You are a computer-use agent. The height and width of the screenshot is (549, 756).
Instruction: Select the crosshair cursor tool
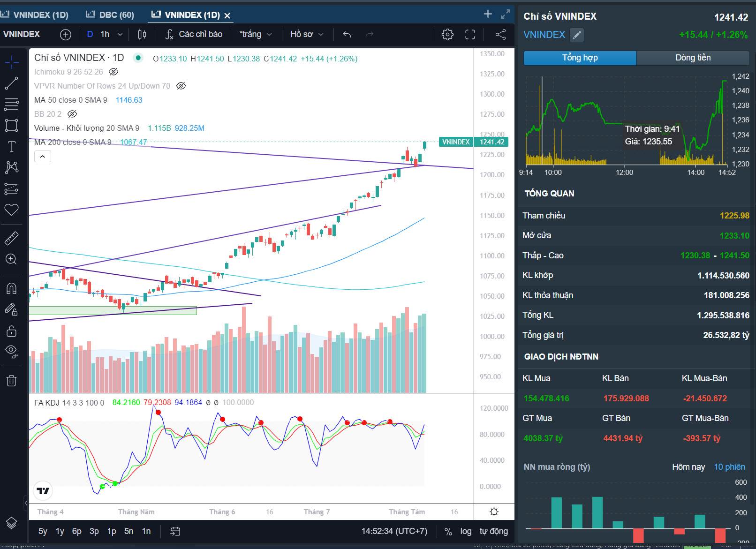point(11,62)
